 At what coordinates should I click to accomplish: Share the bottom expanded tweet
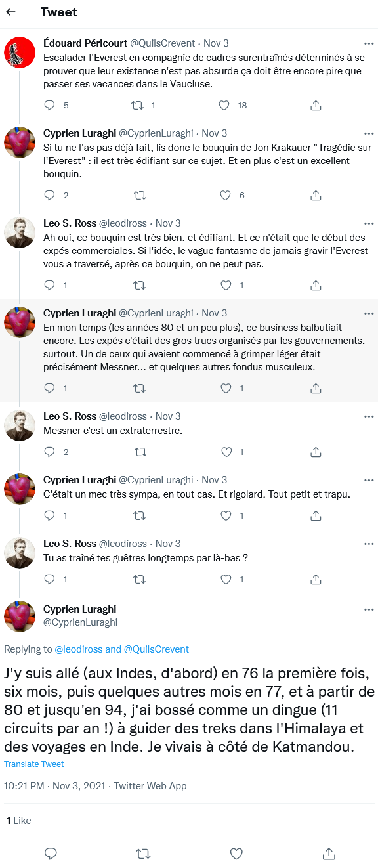[329, 854]
